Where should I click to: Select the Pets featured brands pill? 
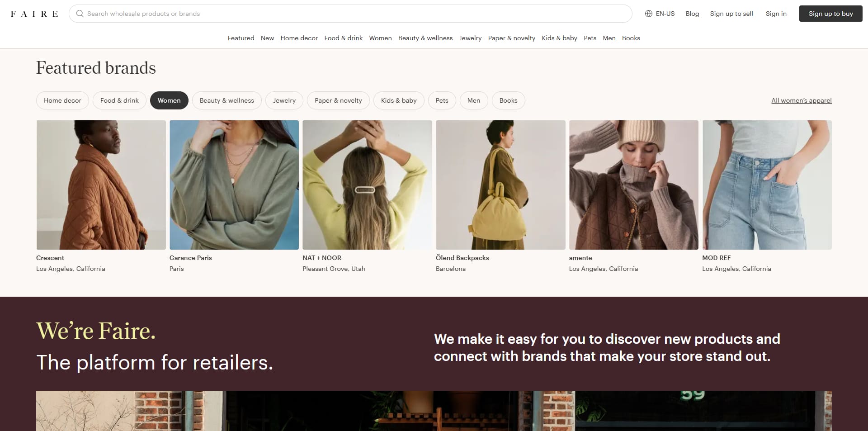click(x=442, y=100)
